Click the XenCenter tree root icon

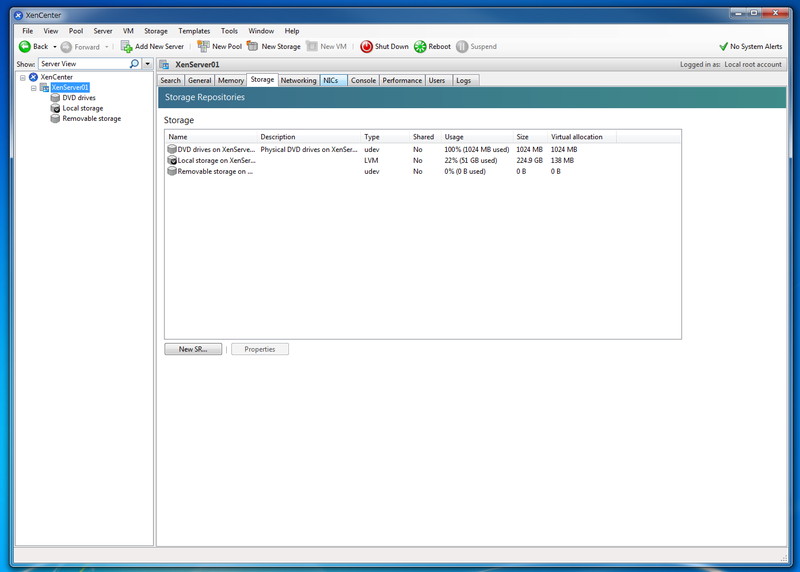[x=33, y=77]
